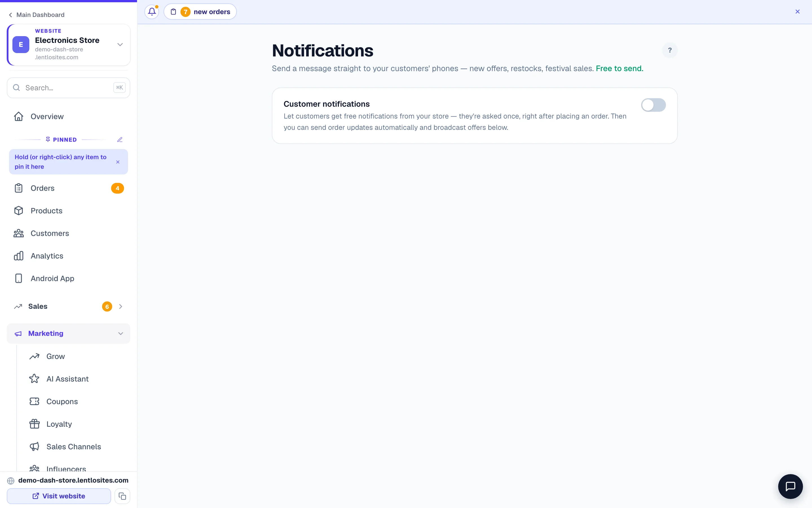Expand the Sales section chevron
The width and height of the screenshot is (812, 508).
120,306
